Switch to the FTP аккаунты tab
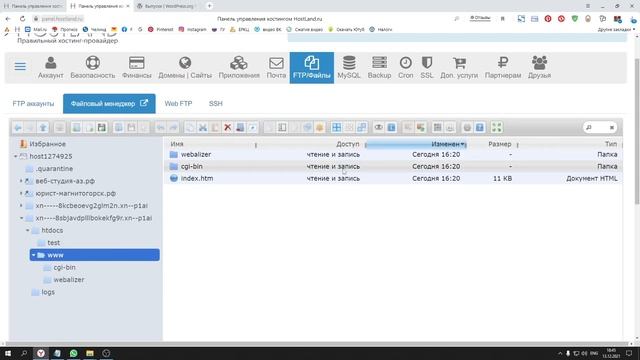This screenshot has height=360, width=640. (x=33, y=104)
